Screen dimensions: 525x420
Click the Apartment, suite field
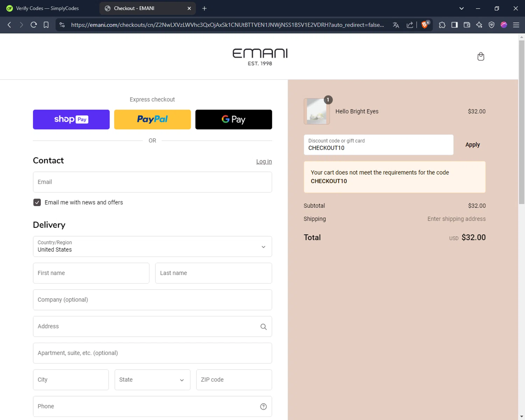[152, 353]
